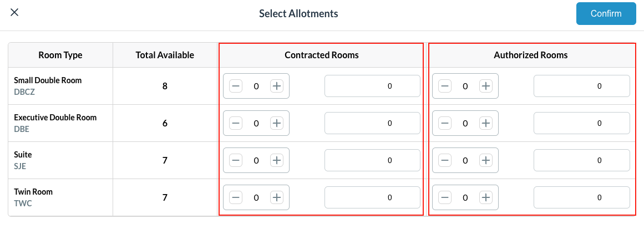Increase Authorized Rooms for Suite
644x229 pixels.
click(486, 160)
